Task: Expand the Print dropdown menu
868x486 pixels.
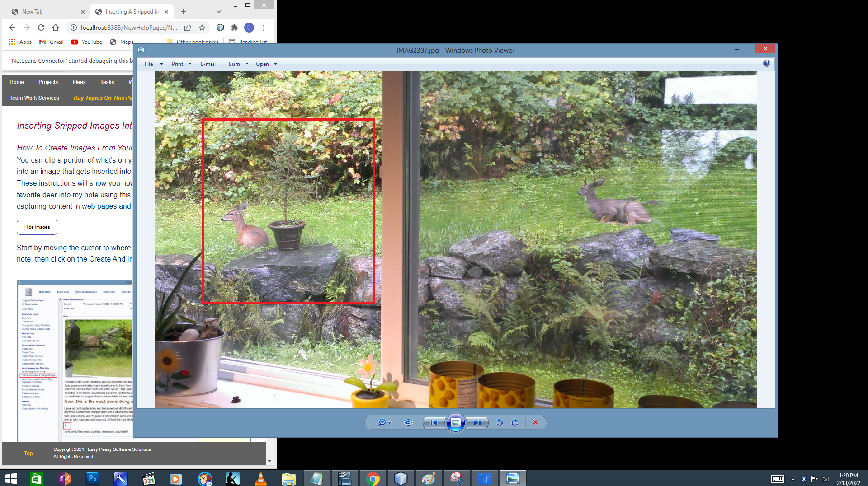Action: coord(181,64)
